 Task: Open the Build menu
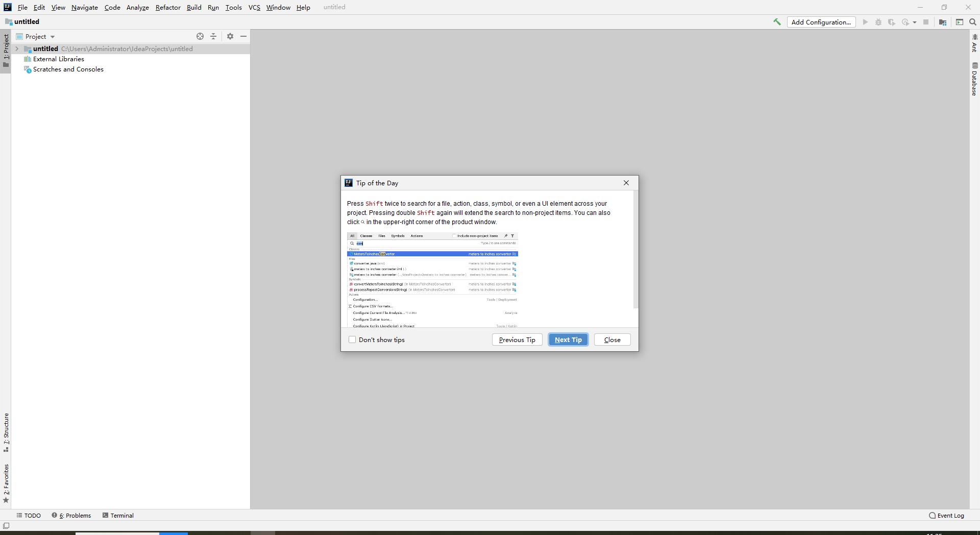point(194,7)
